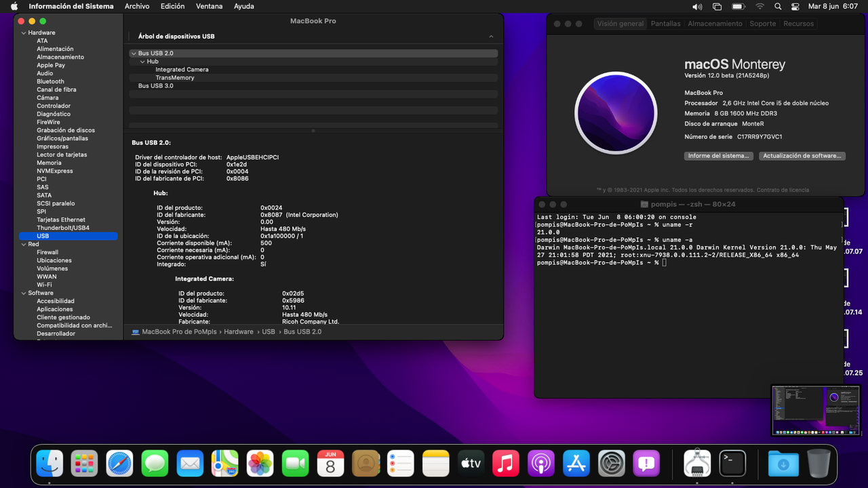Open Podcasts from the dock
The height and width of the screenshot is (488, 868).
coord(541,464)
